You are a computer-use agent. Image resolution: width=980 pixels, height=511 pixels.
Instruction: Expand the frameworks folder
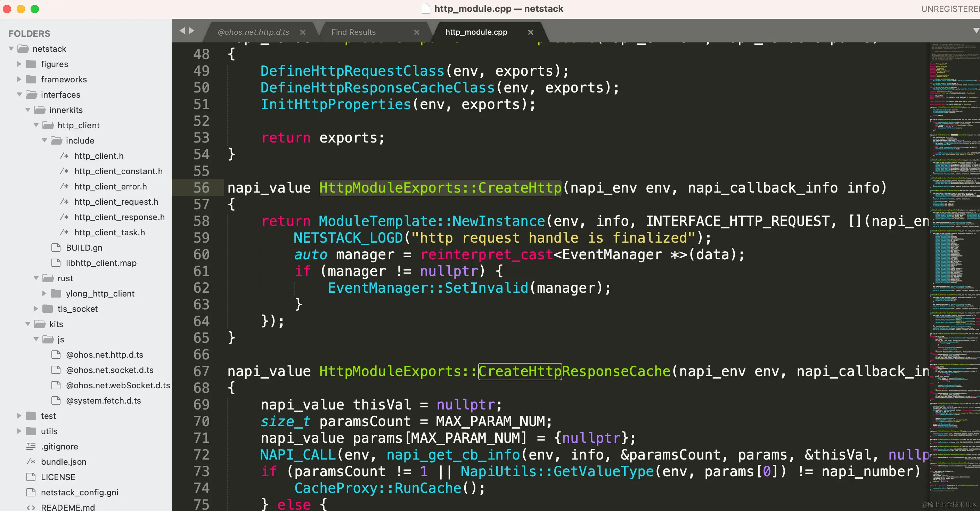pyautogui.click(x=19, y=79)
